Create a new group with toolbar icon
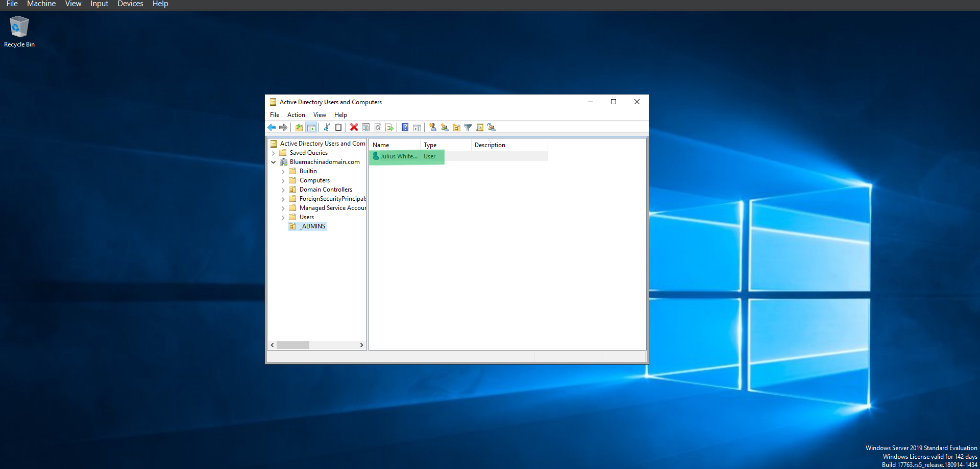This screenshot has height=469, width=980. [x=445, y=127]
